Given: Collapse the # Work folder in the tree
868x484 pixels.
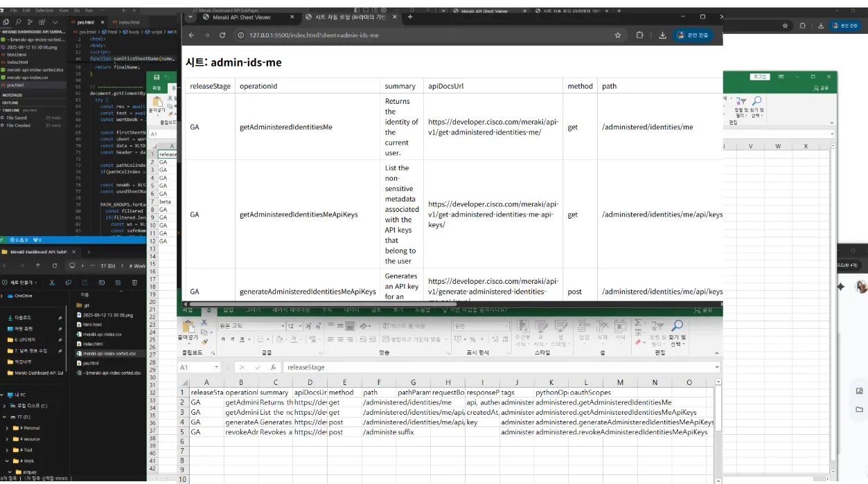Looking at the screenshot, I should pyautogui.click(x=7, y=461).
